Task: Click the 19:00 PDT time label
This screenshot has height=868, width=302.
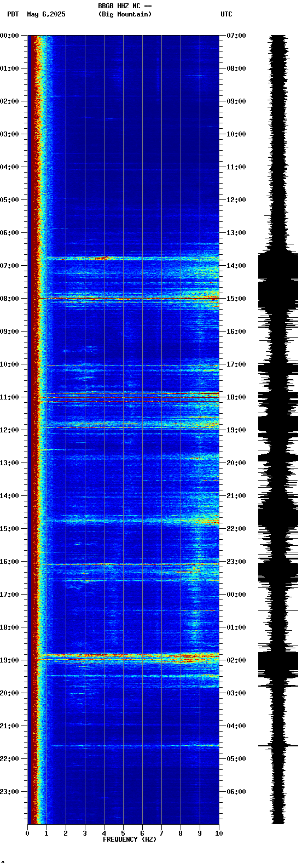Action: coord(9,660)
